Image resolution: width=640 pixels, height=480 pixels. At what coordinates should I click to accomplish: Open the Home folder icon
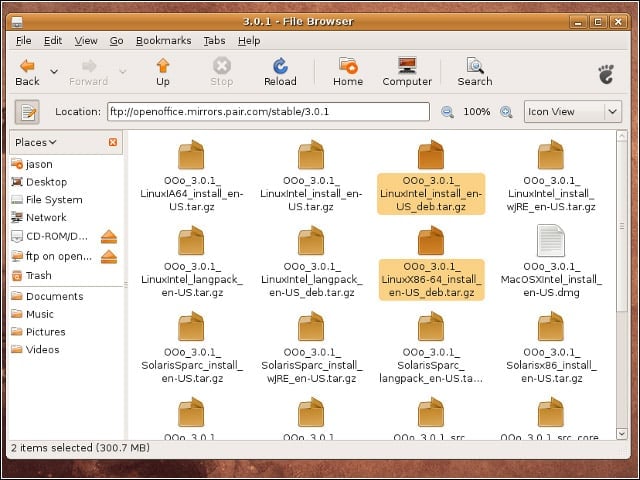(x=348, y=72)
